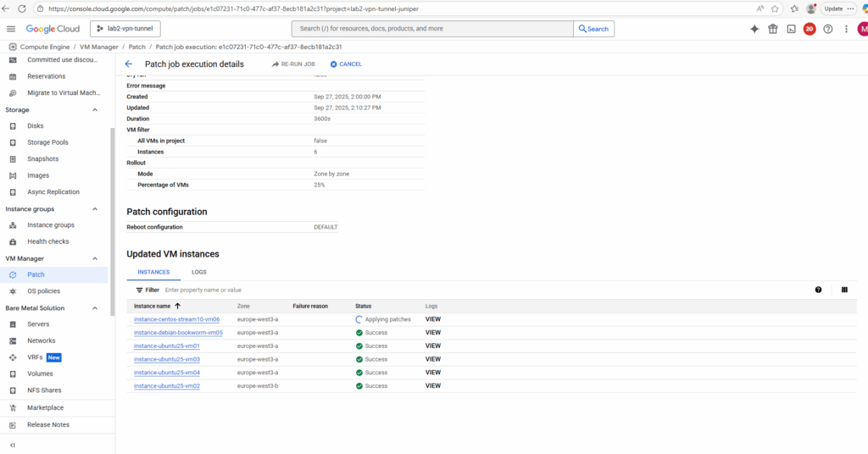Image resolution: width=868 pixels, height=454 pixels.
Task: Click the back arrow beside Patch job title
Action: click(x=129, y=64)
